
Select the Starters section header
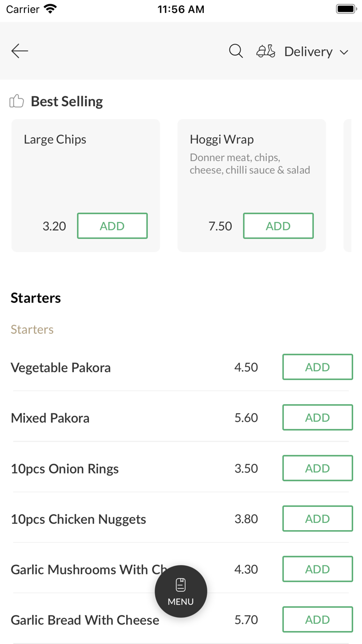tap(36, 298)
